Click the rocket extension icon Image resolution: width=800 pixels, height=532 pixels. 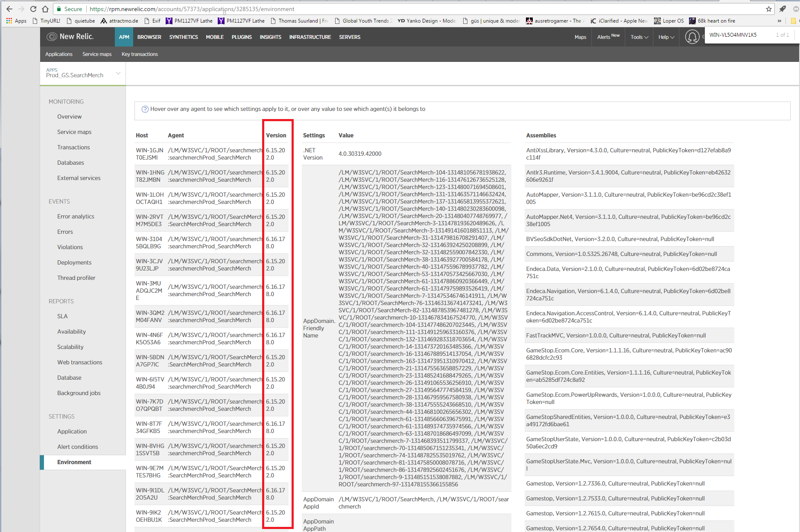[782, 9]
